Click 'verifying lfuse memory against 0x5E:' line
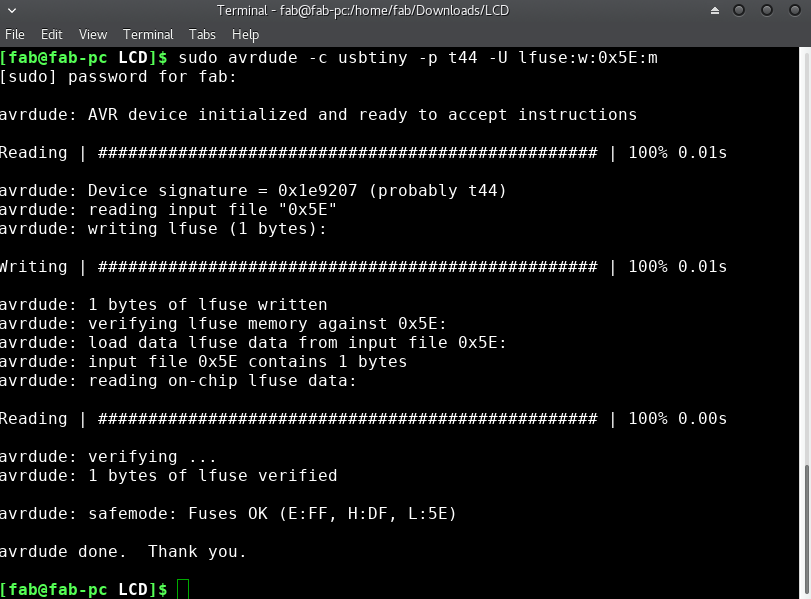 pyautogui.click(x=223, y=324)
